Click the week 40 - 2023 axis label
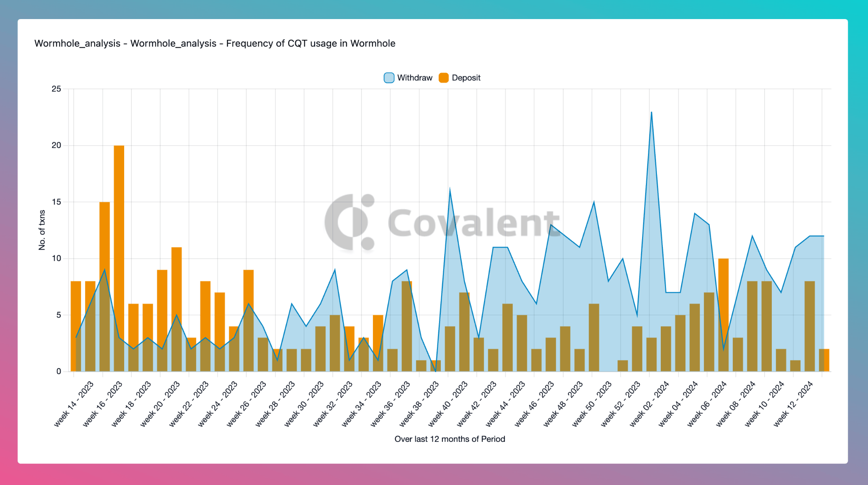This screenshot has height=485, width=868. (448, 404)
